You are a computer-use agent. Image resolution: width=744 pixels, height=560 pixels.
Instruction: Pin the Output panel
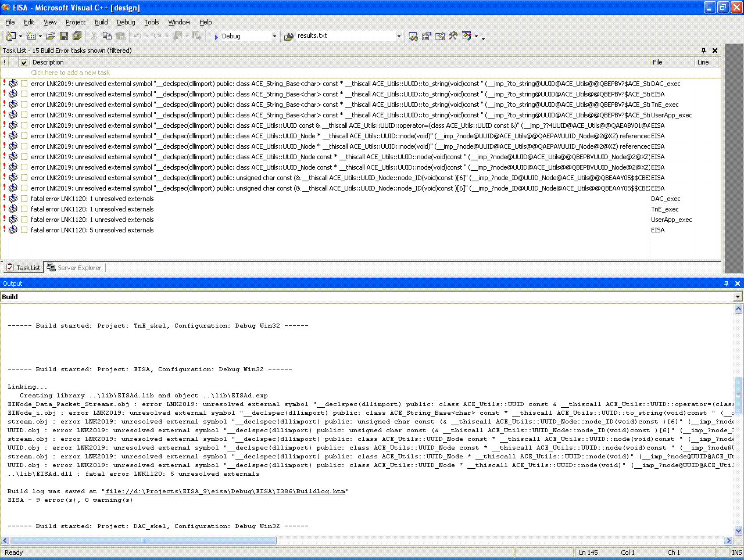coord(726,283)
